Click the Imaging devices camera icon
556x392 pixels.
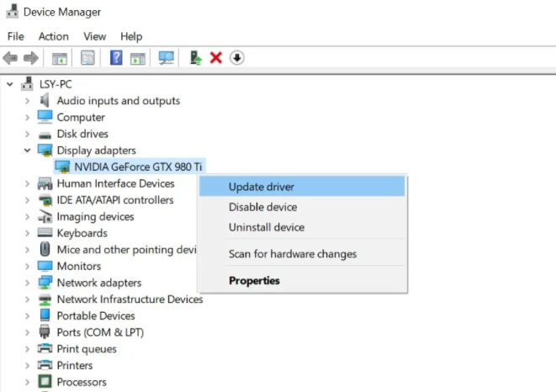coord(45,216)
